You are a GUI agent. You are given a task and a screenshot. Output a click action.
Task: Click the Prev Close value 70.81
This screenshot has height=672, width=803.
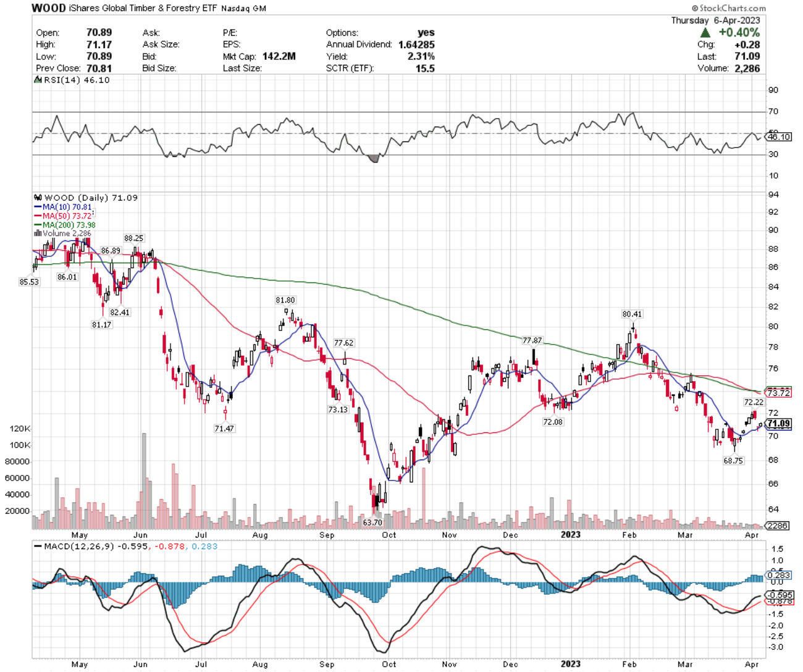[x=99, y=68]
